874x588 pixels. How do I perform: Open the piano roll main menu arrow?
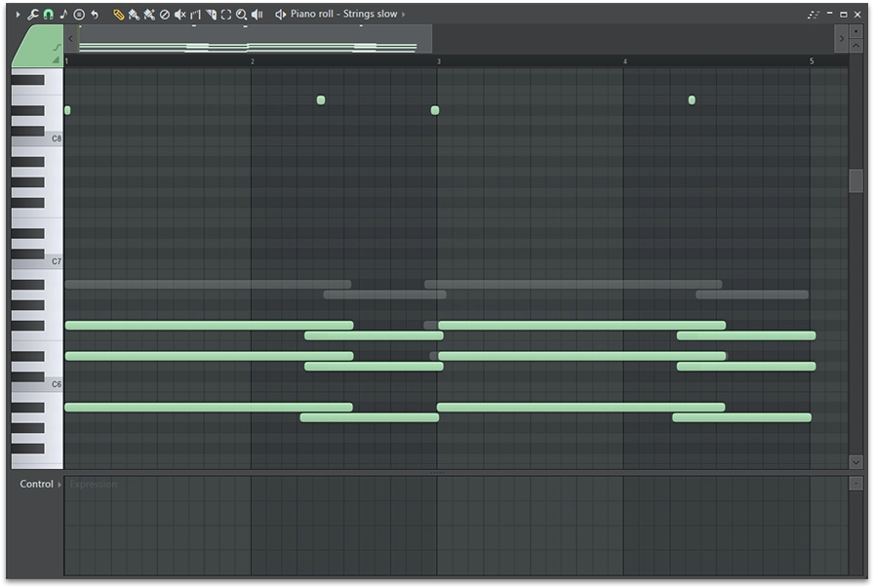click(18, 15)
